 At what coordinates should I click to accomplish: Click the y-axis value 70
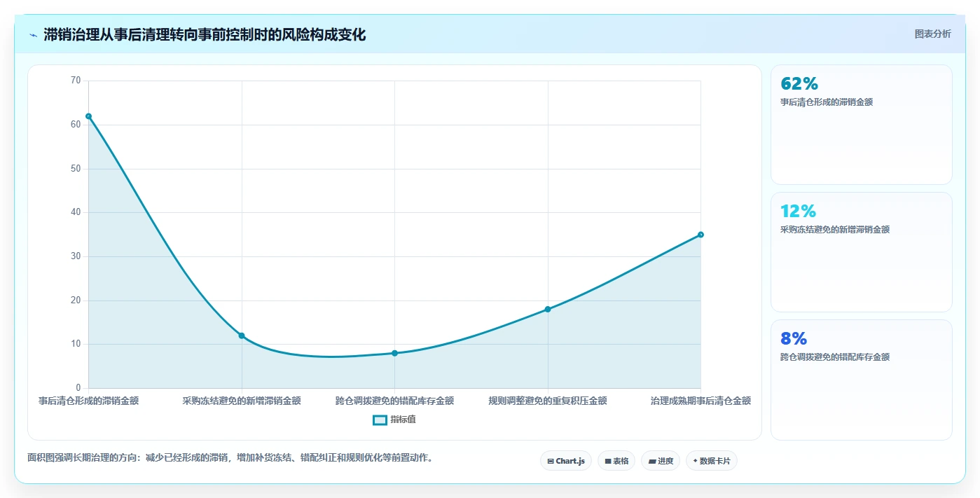pyautogui.click(x=76, y=81)
